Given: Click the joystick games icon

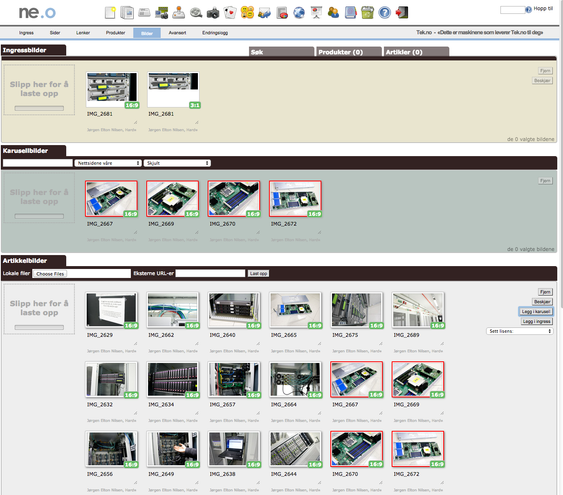Looking at the screenshot, I should 178,13.
